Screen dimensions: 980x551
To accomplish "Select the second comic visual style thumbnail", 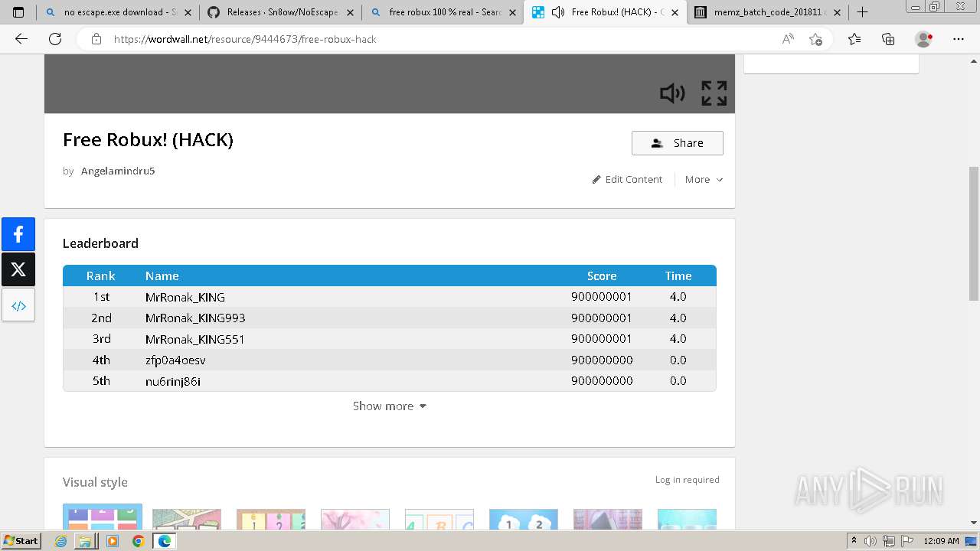I will point(187,518).
